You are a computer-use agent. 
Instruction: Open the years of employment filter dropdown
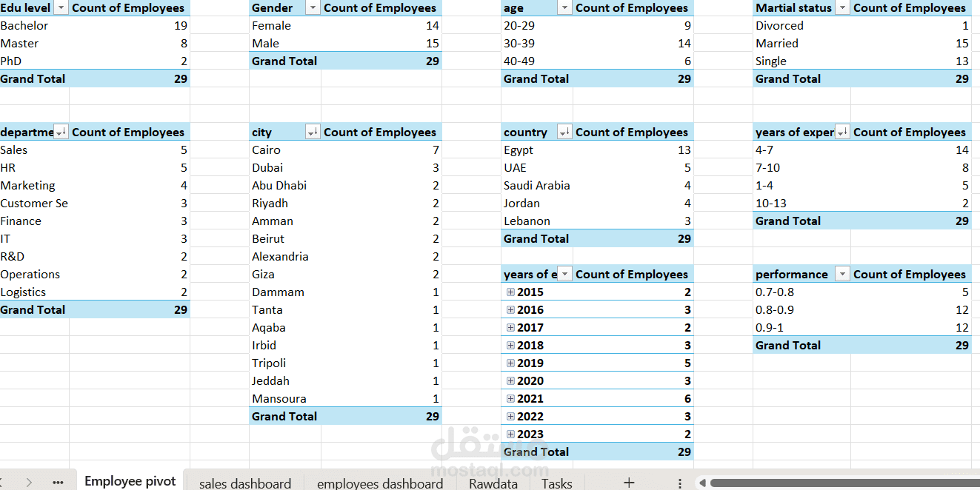[x=564, y=275]
